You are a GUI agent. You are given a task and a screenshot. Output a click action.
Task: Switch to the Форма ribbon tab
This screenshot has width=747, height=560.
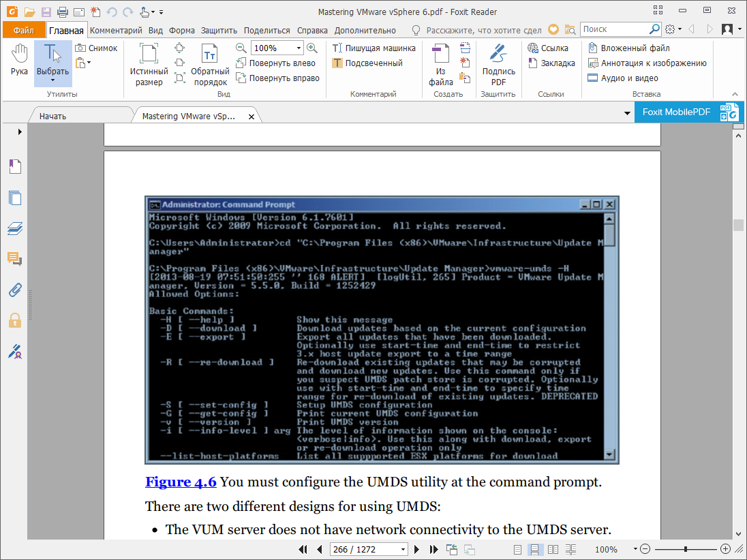(181, 30)
